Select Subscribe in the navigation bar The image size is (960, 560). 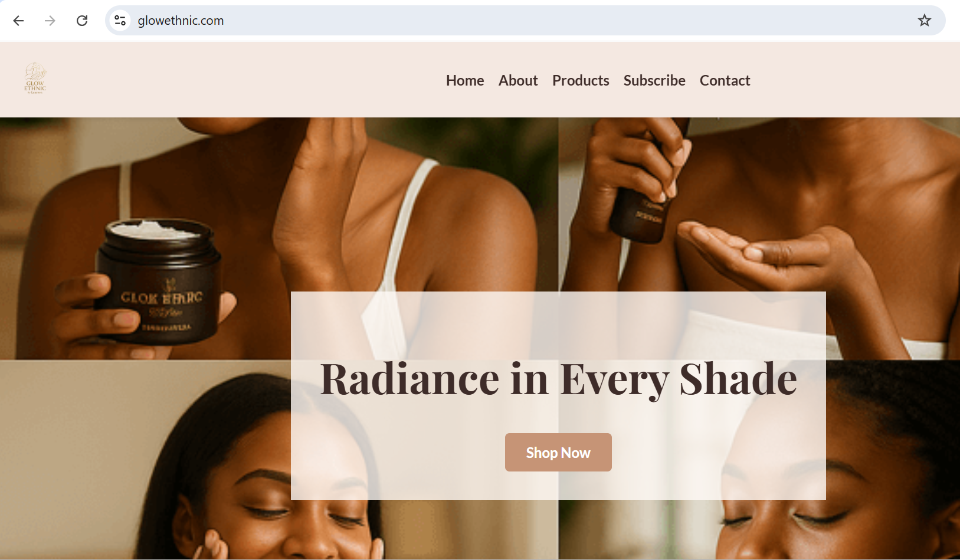[x=654, y=80]
